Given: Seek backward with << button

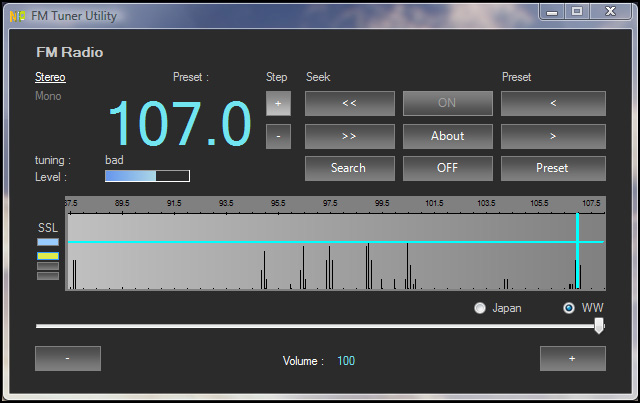Looking at the screenshot, I should pos(350,103).
